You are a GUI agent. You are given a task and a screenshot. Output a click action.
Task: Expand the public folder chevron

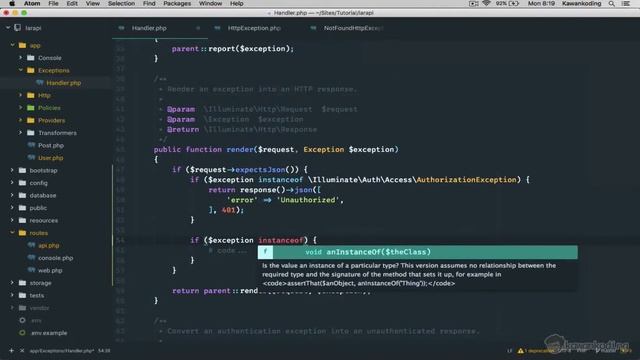(12, 208)
